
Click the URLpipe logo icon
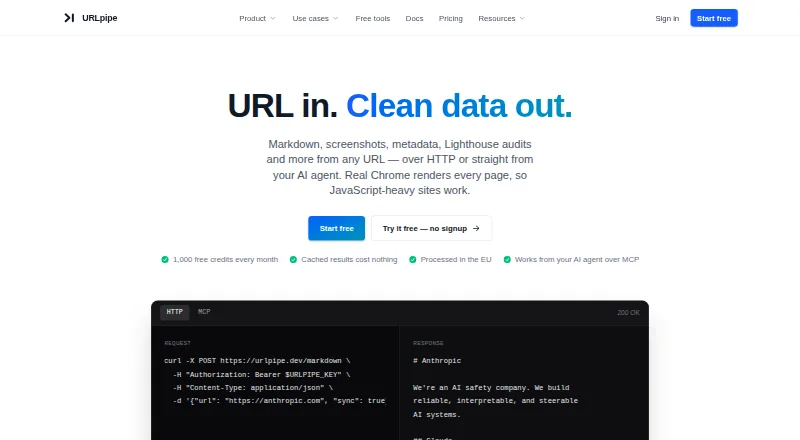[x=69, y=18]
